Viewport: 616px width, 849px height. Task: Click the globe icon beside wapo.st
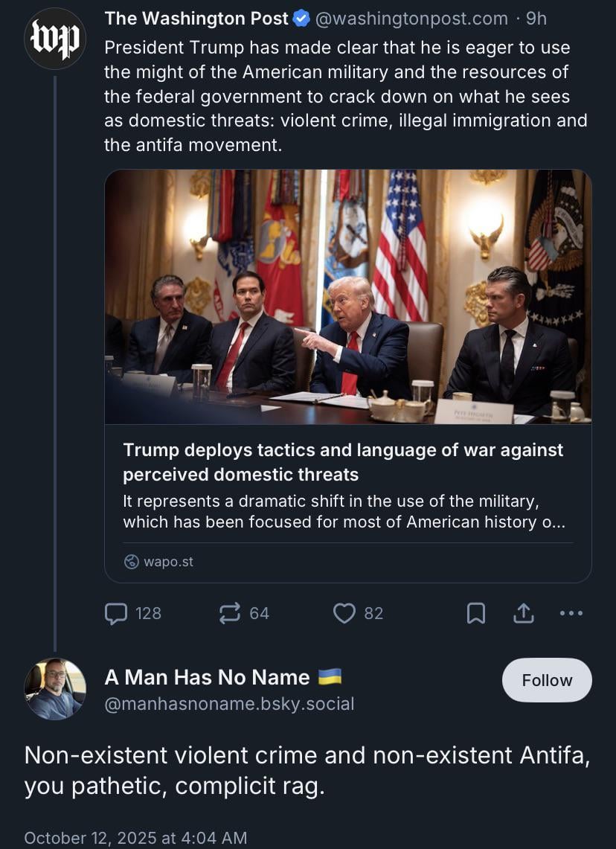[131, 562]
